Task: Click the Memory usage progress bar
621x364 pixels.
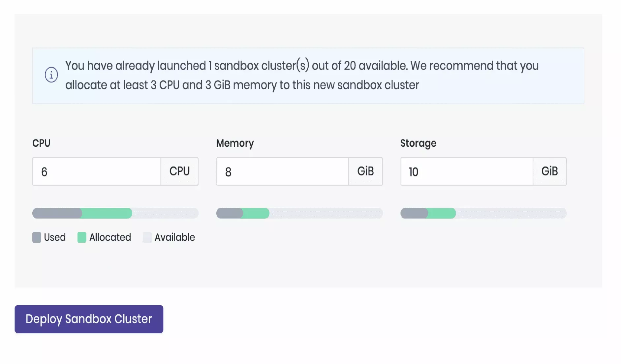Action: [299, 213]
